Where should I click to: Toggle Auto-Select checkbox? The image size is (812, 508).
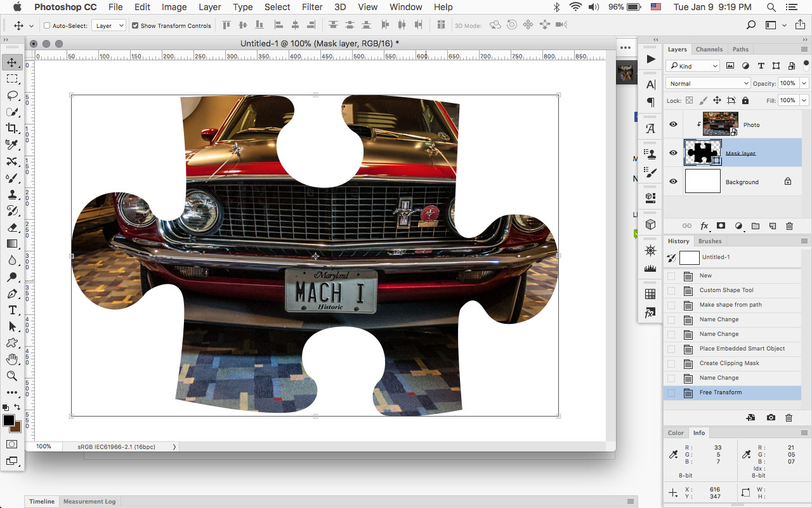coord(48,26)
